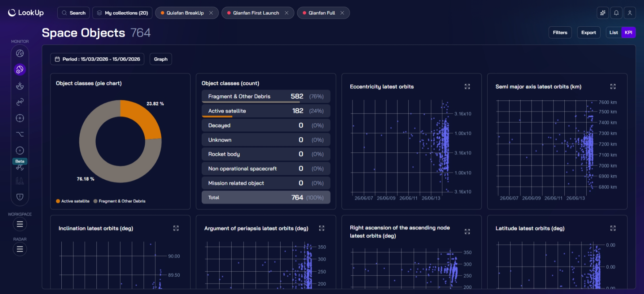
Task: Click the Export button
Action: click(588, 33)
